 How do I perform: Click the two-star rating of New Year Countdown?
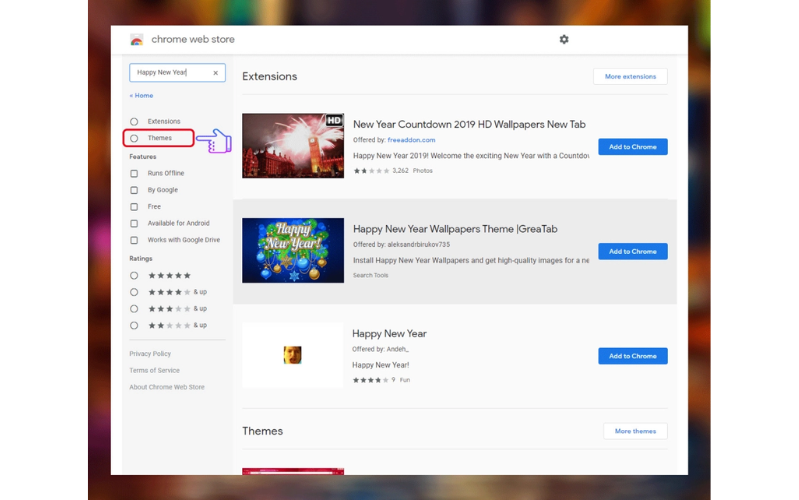371,171
